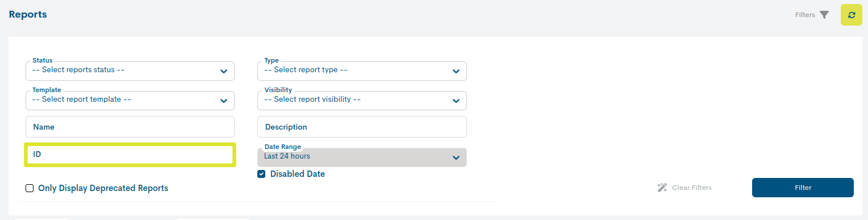The width and height of the screenshot is (868, 220).
Task: Enable Only Display Deprecated Reports checkbox
Action: coord(30,188)
